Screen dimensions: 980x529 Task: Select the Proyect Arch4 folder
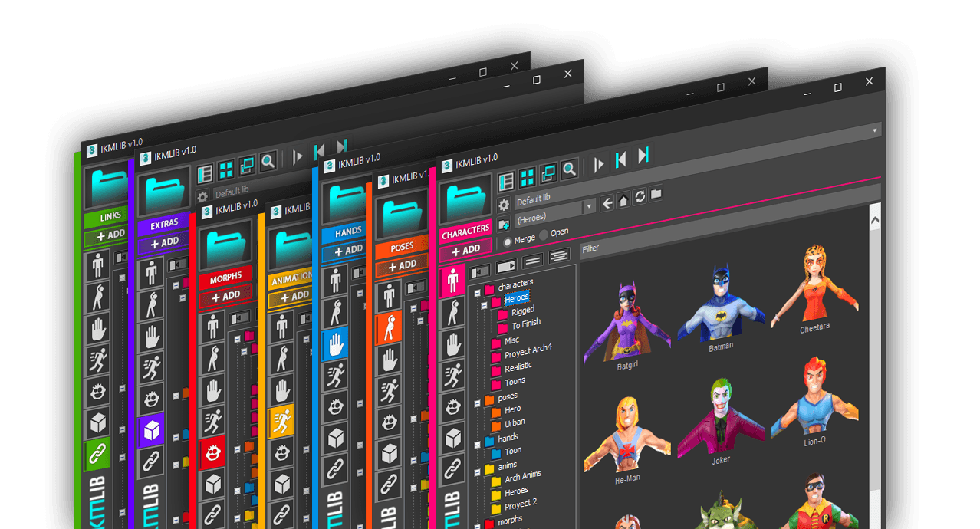[528, 352]
